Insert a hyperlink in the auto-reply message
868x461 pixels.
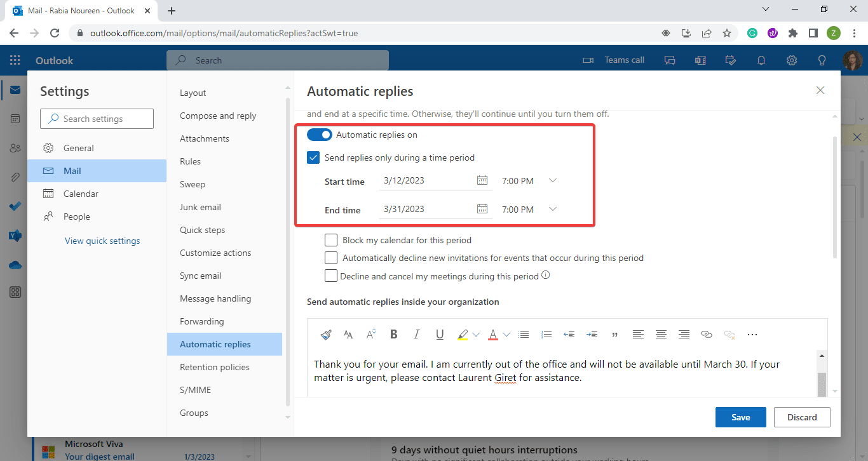pyautogui.click(x=707, y=335)
